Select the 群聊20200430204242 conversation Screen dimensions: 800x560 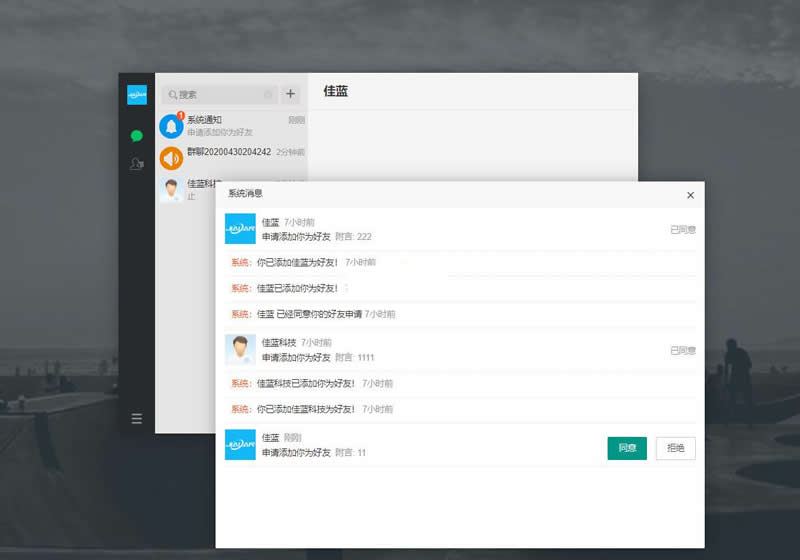coord(242,153)
